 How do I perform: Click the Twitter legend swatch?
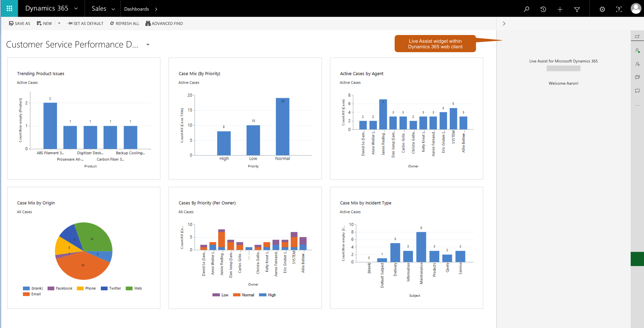(x=104, y=288)
